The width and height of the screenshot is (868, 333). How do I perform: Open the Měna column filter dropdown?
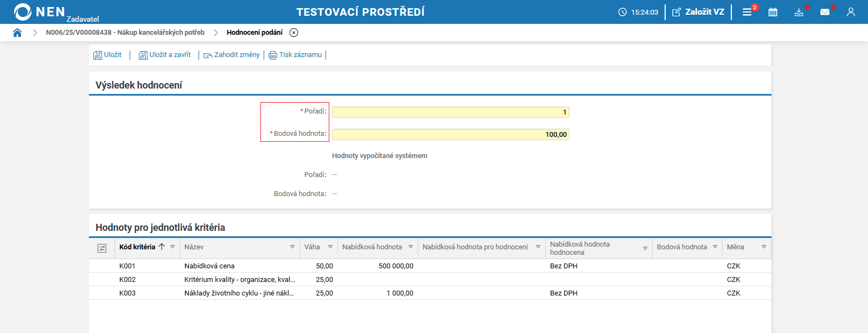pos(763,247)
